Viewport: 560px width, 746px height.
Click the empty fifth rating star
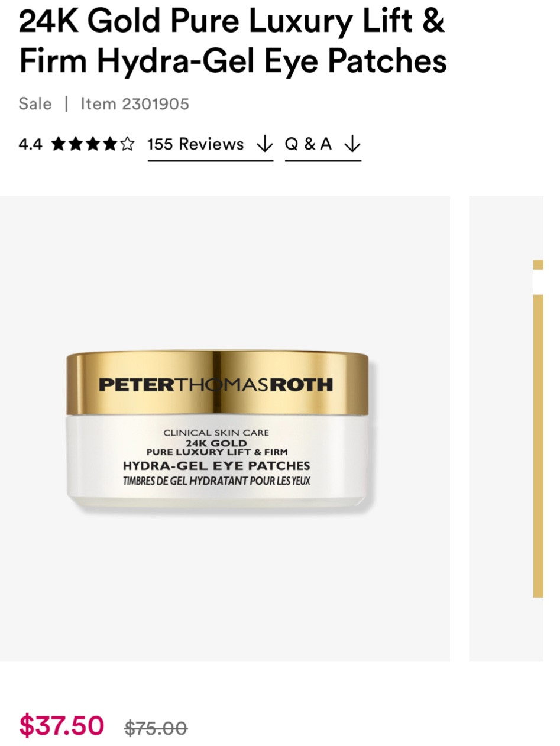pos(127,144)
